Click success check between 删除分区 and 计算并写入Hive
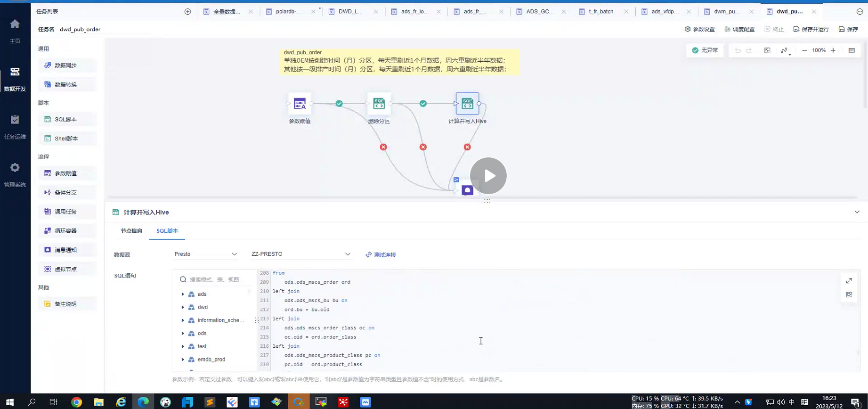868x409 pixels. [423, 104]
